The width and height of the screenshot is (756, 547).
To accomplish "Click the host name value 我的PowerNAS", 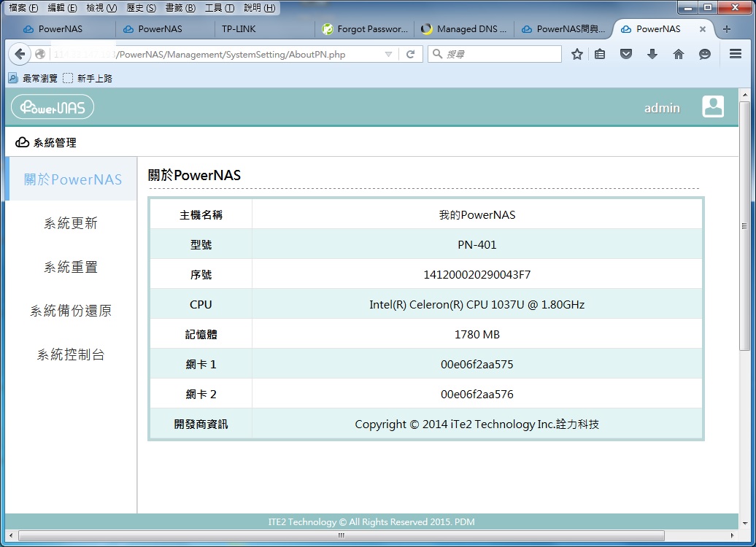I will (477, 215).
